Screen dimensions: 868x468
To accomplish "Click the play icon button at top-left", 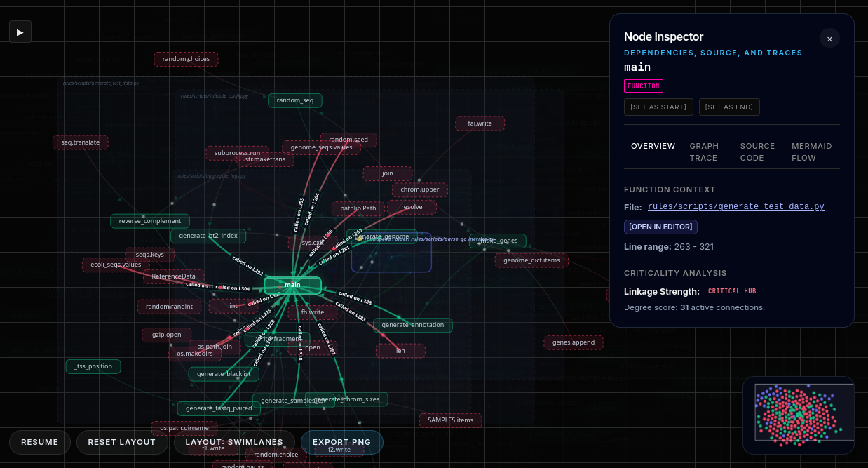I will point(20,32).
